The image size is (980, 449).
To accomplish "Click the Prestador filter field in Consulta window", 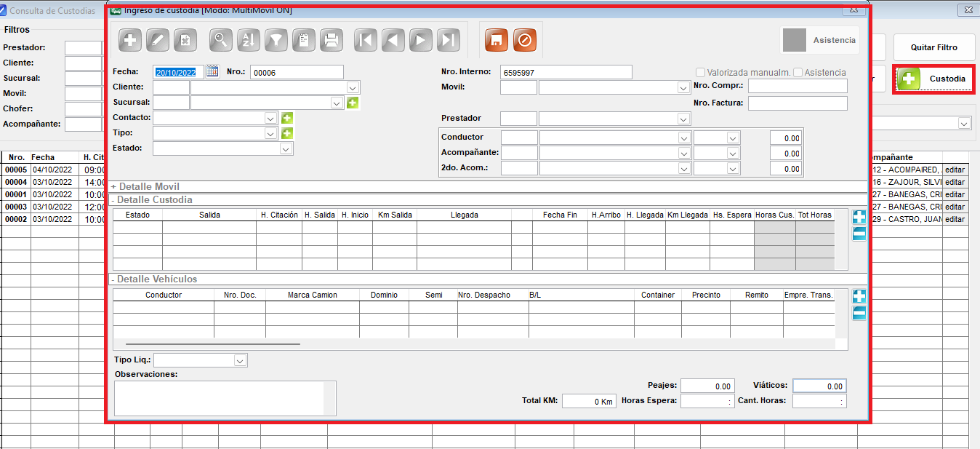I will click(83, 47).
